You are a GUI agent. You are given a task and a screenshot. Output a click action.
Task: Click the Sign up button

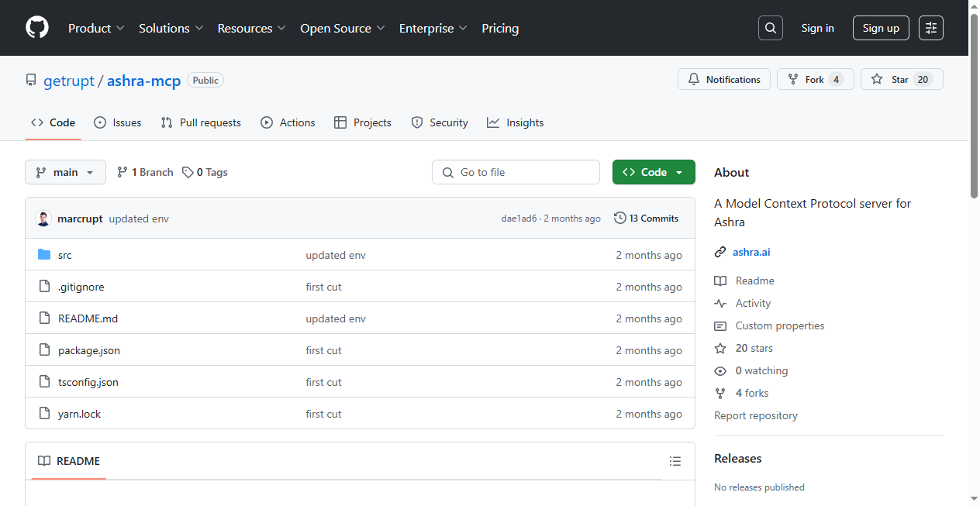click(881, 28)
